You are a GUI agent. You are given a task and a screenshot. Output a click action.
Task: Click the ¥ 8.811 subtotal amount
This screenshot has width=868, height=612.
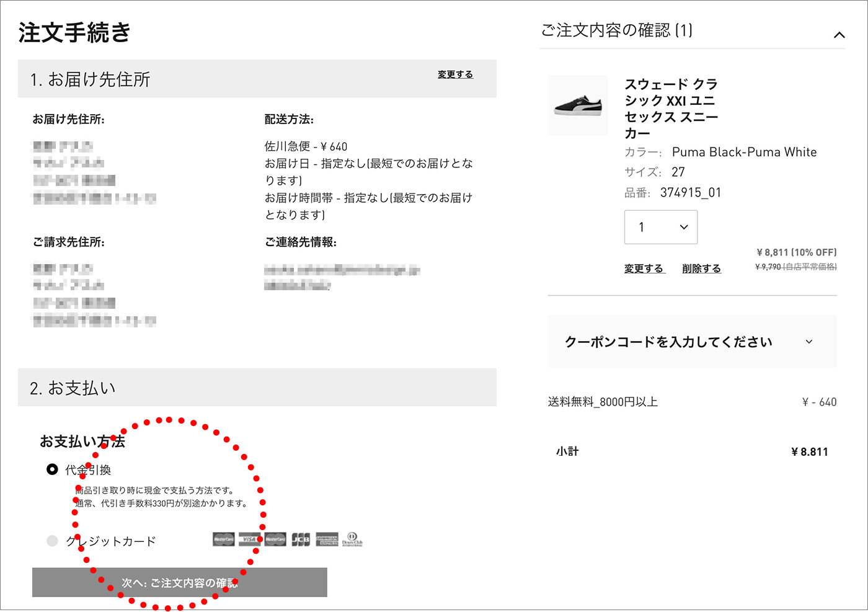[x=810, y=452]
